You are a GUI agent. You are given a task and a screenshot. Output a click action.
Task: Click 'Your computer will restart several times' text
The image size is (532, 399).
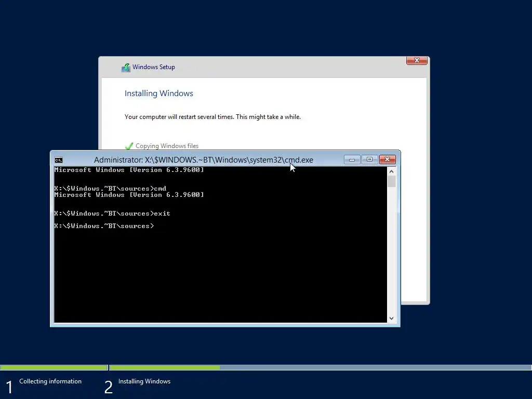coord(212,117)
